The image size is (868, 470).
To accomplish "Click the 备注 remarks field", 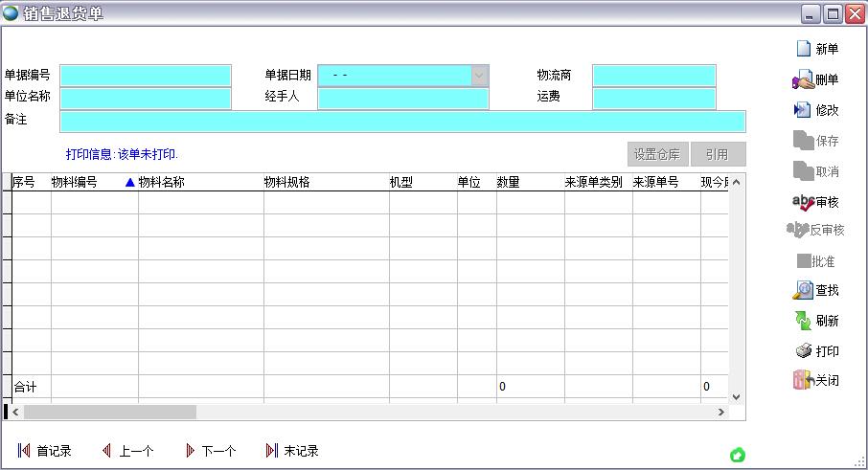I will pyautogui.click(x=402, y=122).
